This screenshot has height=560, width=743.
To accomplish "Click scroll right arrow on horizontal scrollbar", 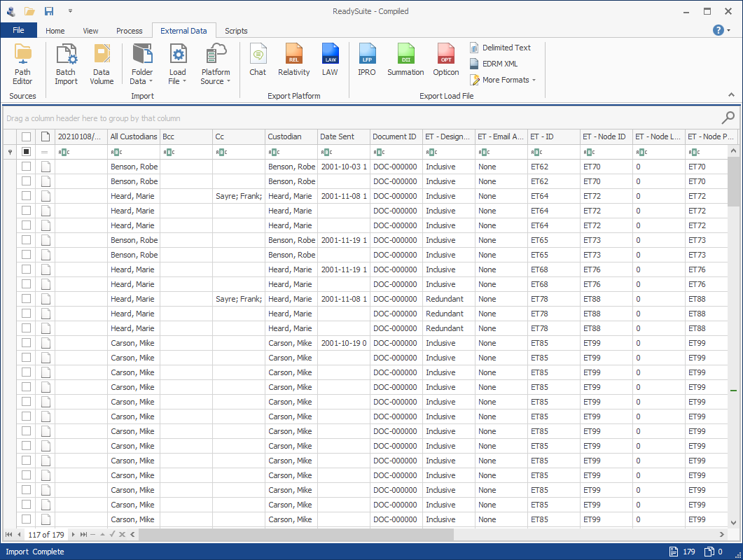I will 722,534.
